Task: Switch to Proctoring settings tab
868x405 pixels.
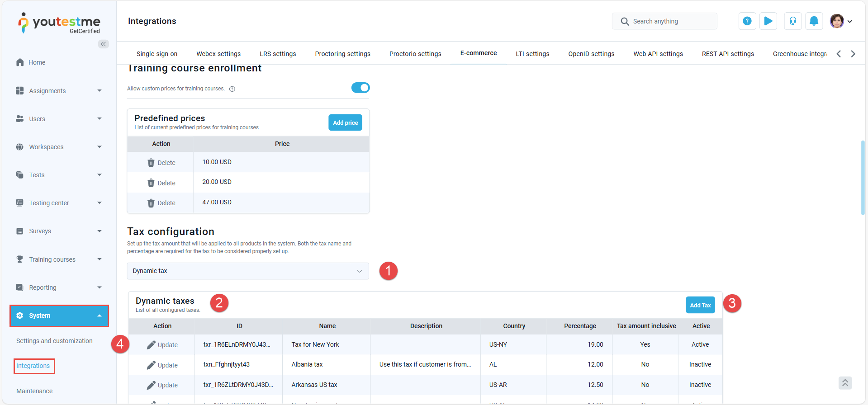Action: pyautogui.click(x=342, y=54)
